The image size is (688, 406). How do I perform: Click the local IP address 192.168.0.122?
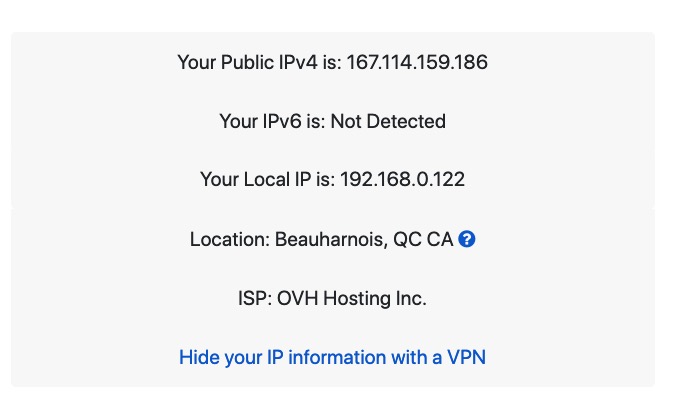(402, 180)
